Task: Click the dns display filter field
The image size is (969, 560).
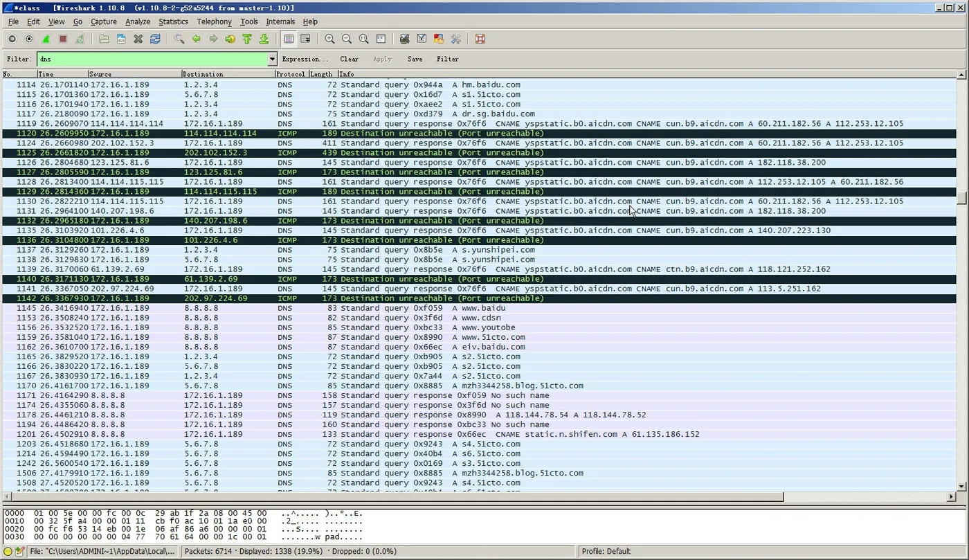Action: pos(152,60)
